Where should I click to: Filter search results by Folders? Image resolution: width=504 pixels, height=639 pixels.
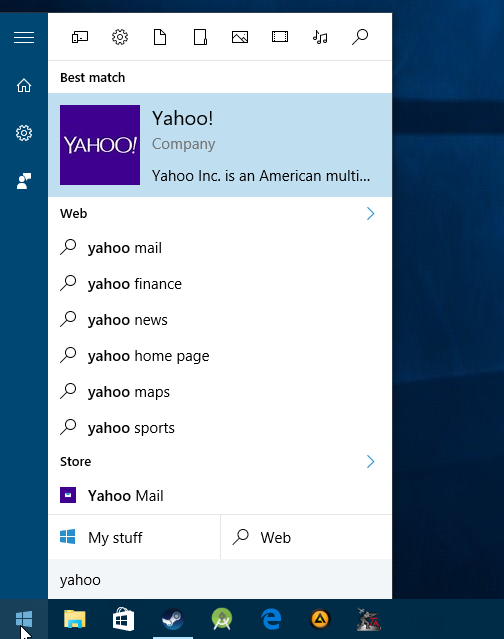tap(200, 37)
